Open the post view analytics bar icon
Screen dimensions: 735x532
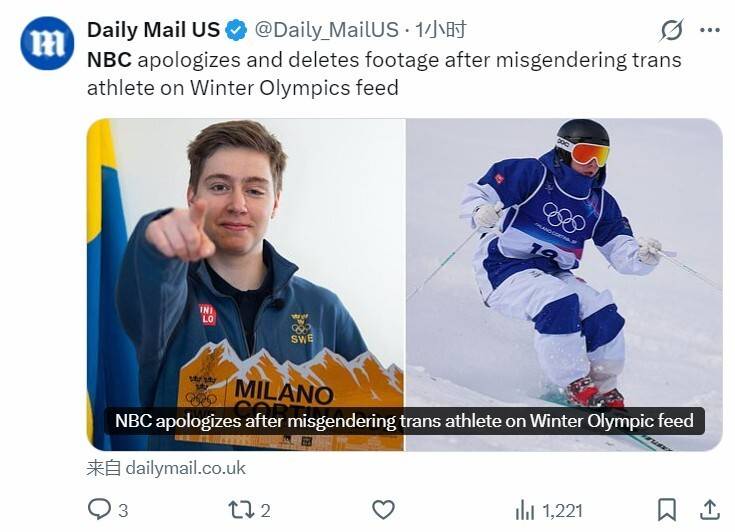(525, 510)
